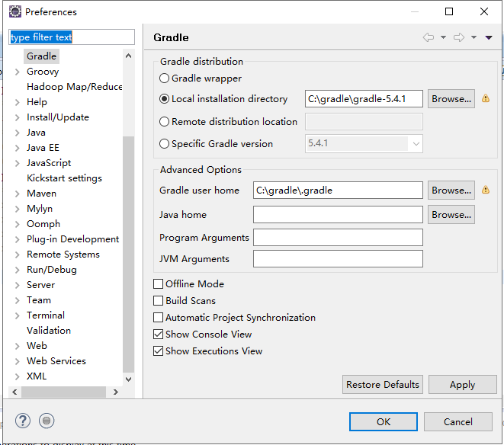Click tree horizontal scrollbar left arrow

14,392
